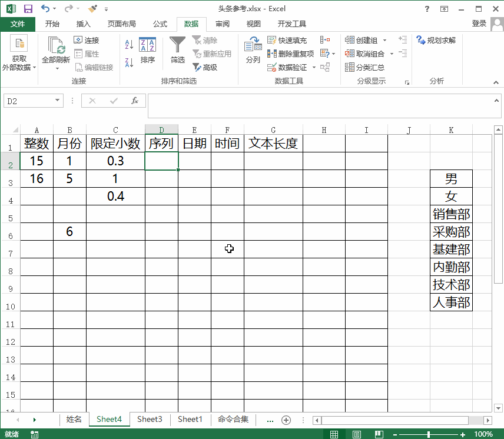Click the horizontal scrollbar right arrow

488,420
